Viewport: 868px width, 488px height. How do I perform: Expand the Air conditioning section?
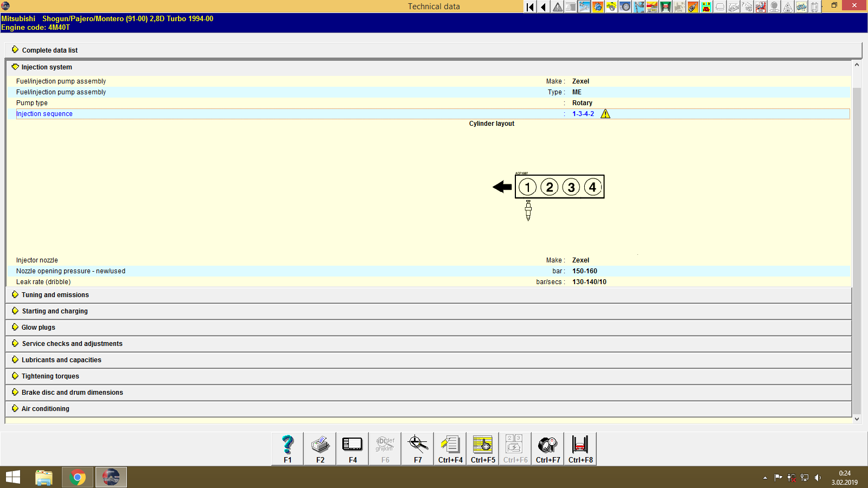[x=44, y=408]
